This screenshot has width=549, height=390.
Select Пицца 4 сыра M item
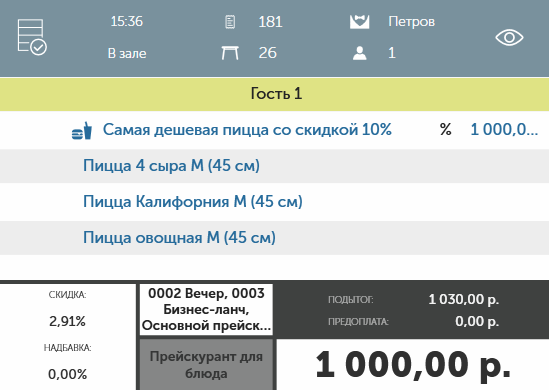point(274,166)
